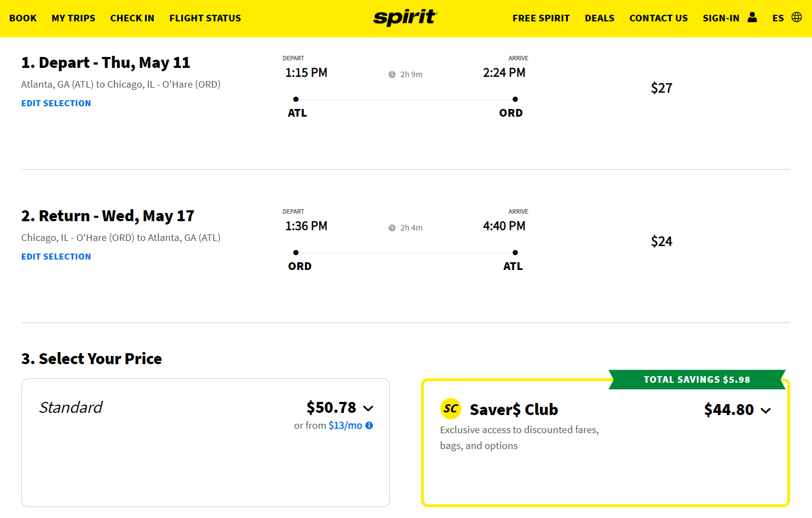812x518 pixels.
Task: Edit the departure flight selection
Action: 56,103
